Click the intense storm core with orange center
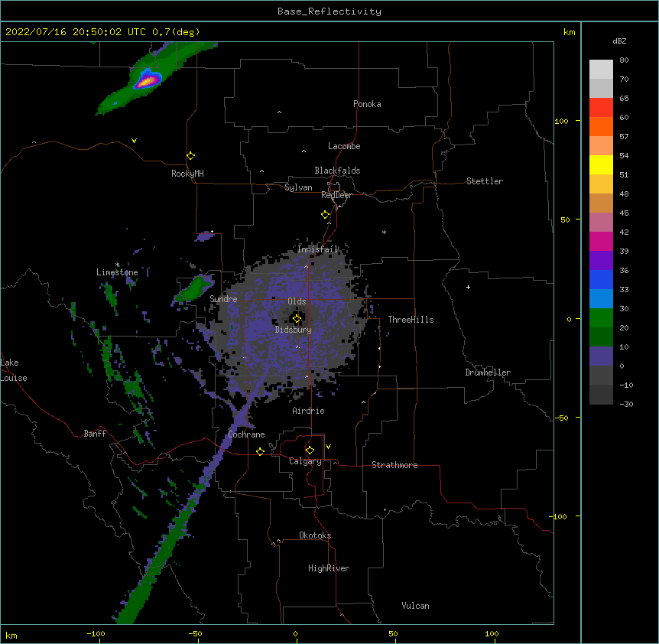Image resolution: width=659 pixels, height=644 pixels. [146, 81]
